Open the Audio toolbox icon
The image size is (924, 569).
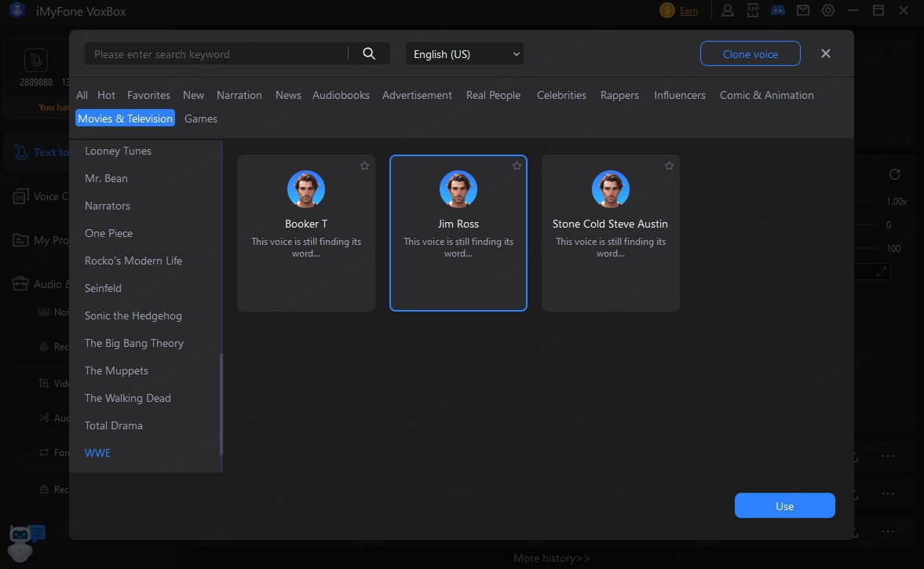pyautogui.click(x=20, y=284)
